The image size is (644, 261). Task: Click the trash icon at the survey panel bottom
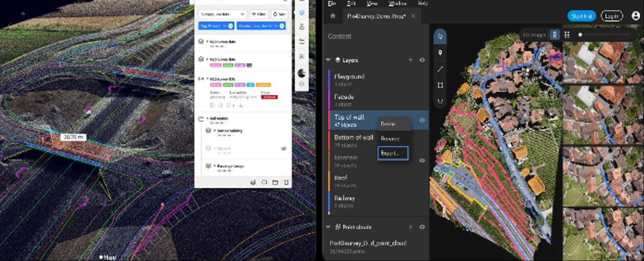pos(286,182)
